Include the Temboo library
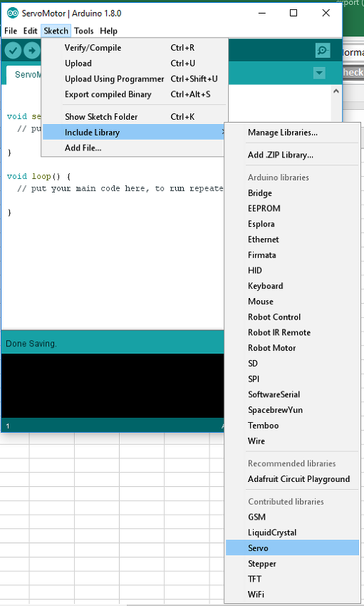Viewport: 364px width, 606px height. click(292, 425)
